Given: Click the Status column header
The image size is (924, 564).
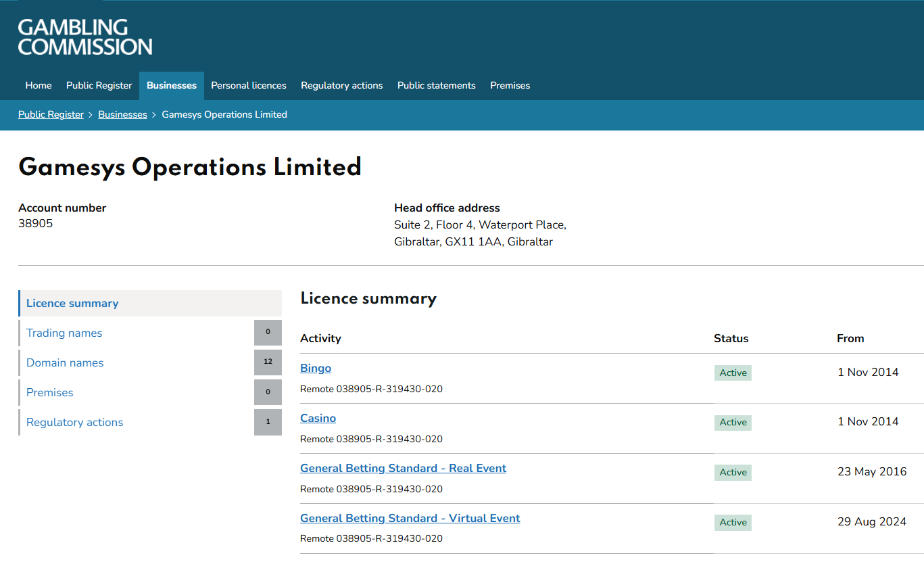Looking at the screenshot, I should coord(731,338).
